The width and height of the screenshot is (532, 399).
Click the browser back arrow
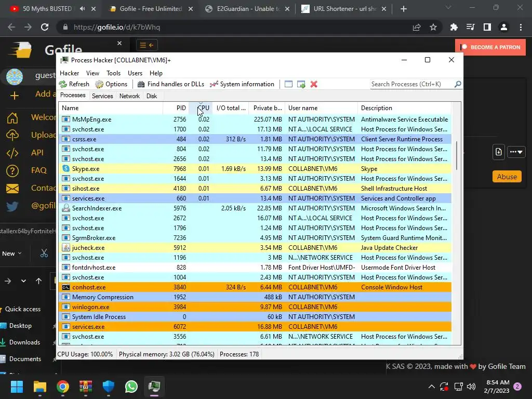pos(11,27)
